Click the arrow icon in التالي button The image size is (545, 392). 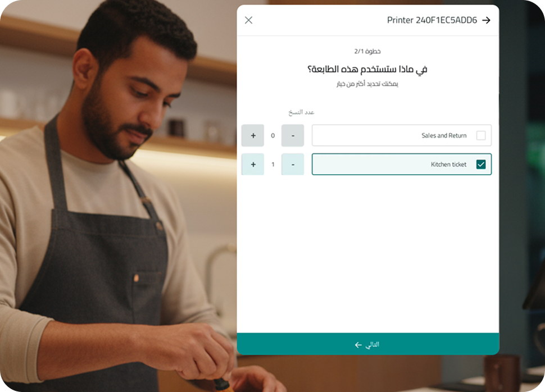(358, 345)
